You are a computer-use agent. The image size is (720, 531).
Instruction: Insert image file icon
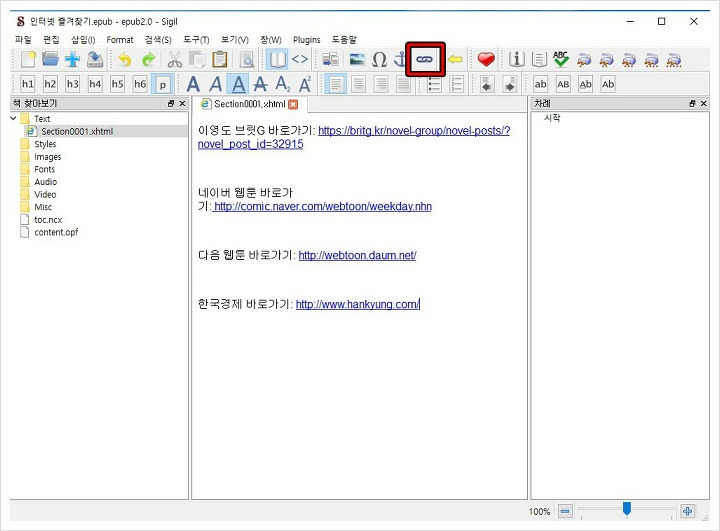[357, 60]
